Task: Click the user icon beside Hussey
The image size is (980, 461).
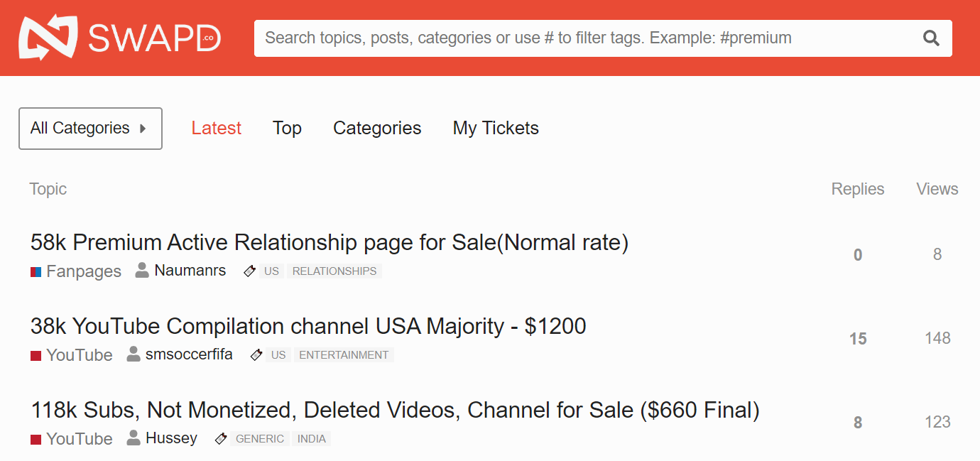Action: click(x=134, y=438)
